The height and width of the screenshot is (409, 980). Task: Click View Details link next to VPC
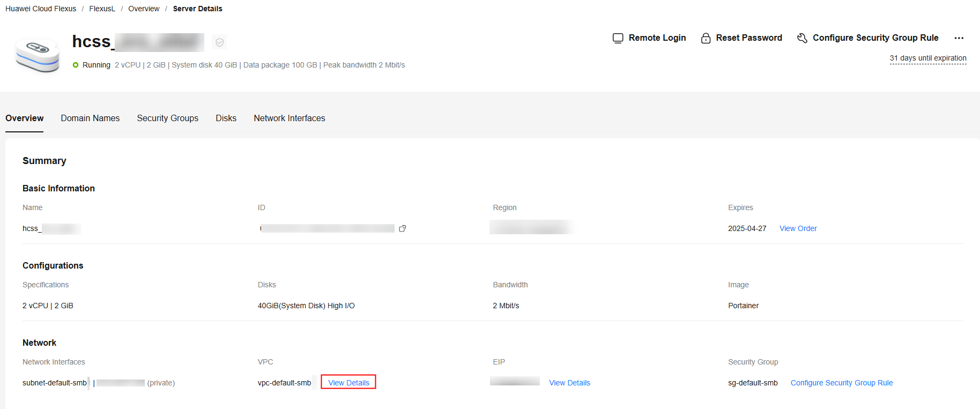(x=348, y=382)
